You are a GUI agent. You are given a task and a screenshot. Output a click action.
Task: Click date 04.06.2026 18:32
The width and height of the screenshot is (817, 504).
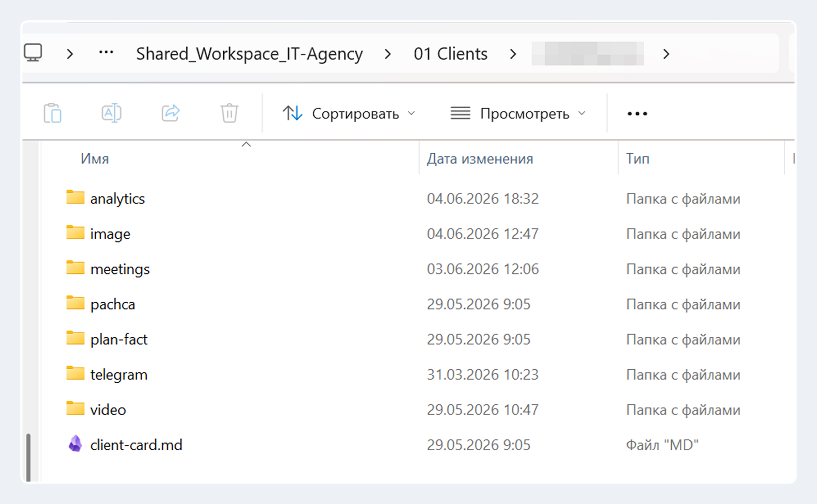tap(483, 199)
